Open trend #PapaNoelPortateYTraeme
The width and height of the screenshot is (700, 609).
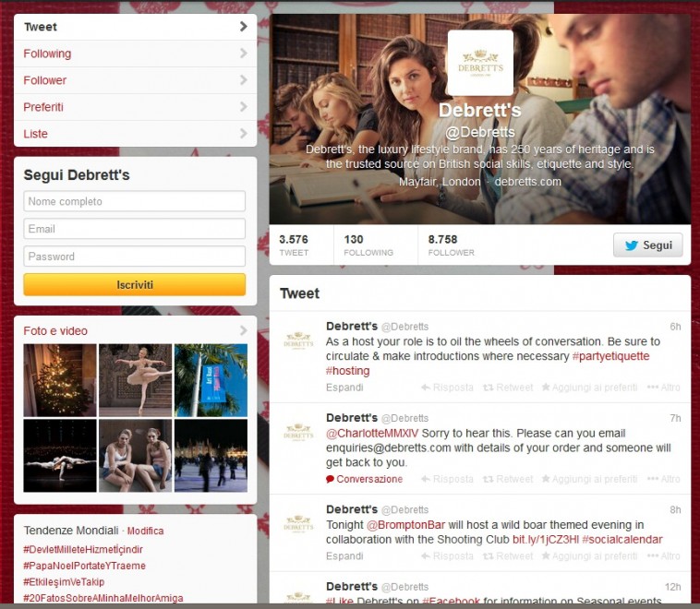tap(84, 566)
